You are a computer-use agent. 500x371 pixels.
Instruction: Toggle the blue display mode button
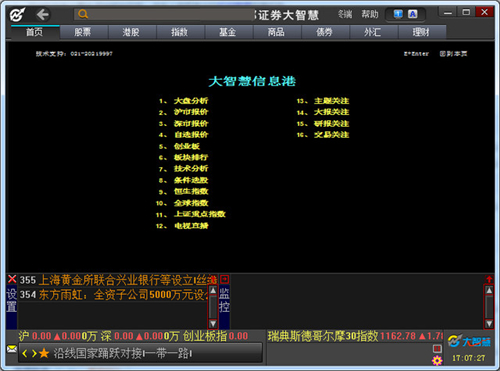tap(398, 14)
